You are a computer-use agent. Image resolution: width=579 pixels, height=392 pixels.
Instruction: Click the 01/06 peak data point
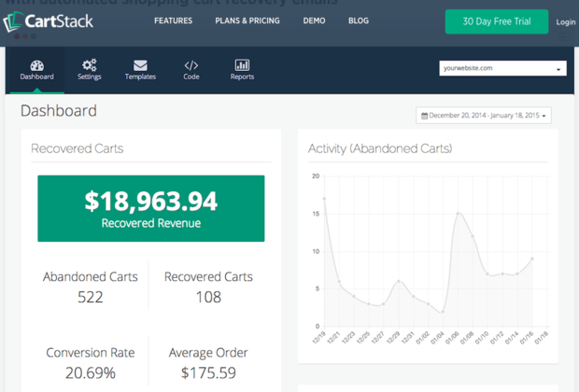coord(458,214)
